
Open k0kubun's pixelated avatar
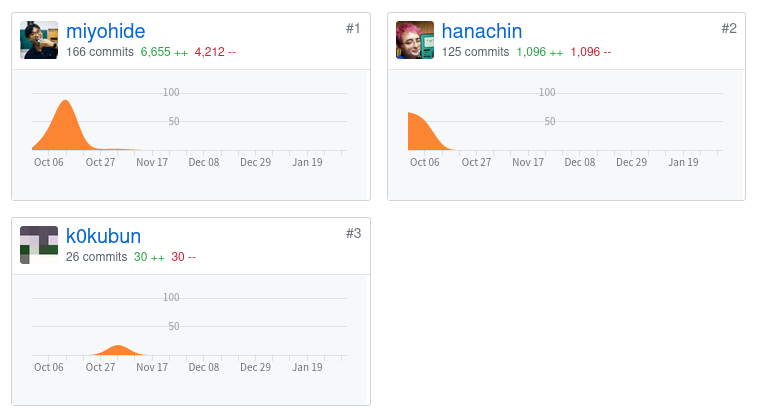39,245
